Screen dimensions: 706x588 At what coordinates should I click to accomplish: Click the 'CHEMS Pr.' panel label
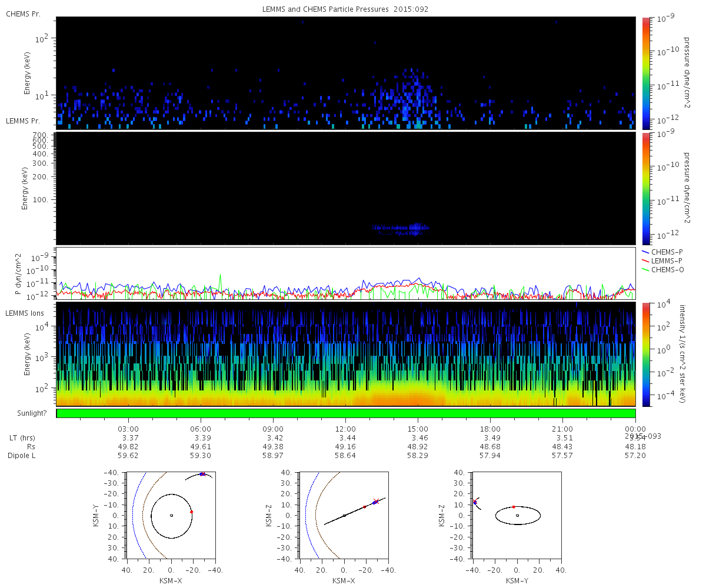click(23, 14)
